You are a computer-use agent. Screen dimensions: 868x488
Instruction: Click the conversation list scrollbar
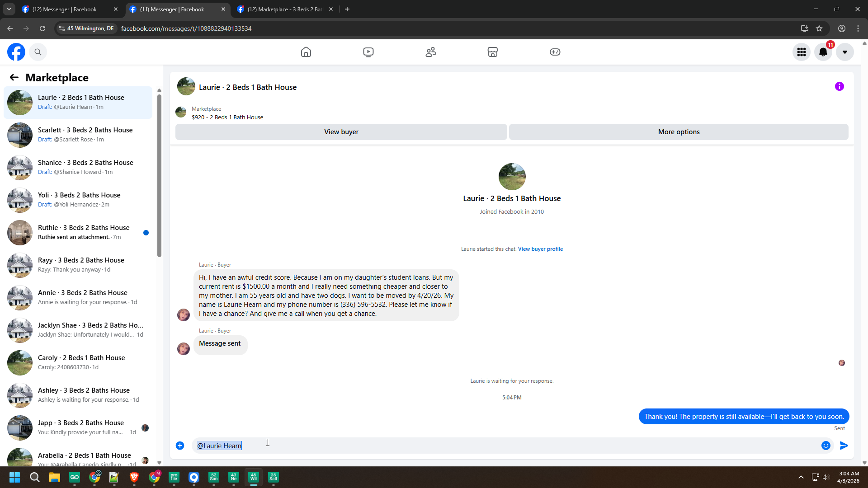(x=159, y=175)
